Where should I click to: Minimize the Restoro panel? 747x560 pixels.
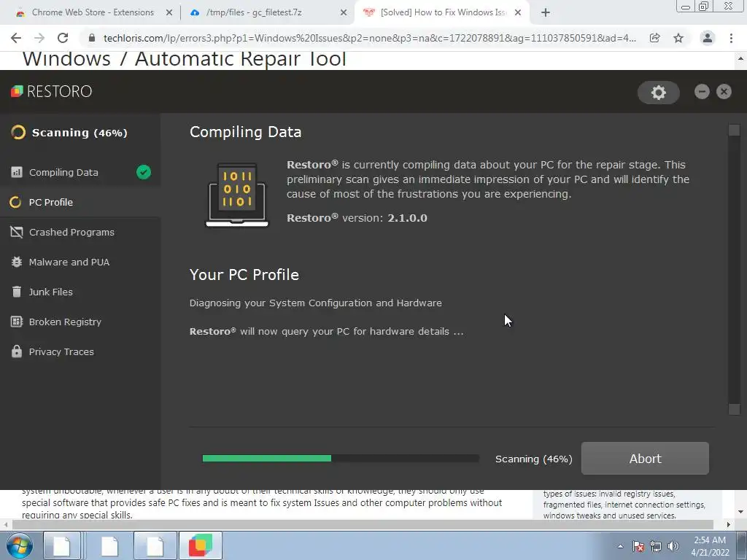[x=702, y=91]
